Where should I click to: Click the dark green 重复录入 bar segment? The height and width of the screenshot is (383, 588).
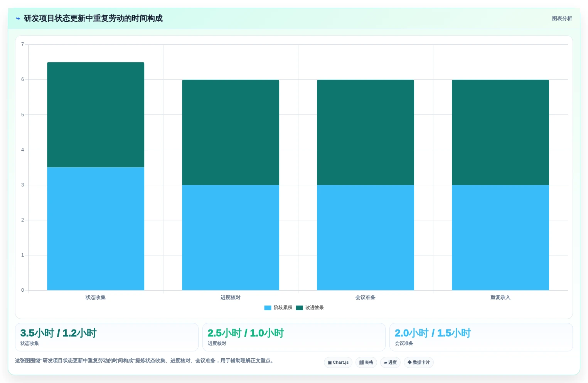pyautogui.click(x=500, y=132)
